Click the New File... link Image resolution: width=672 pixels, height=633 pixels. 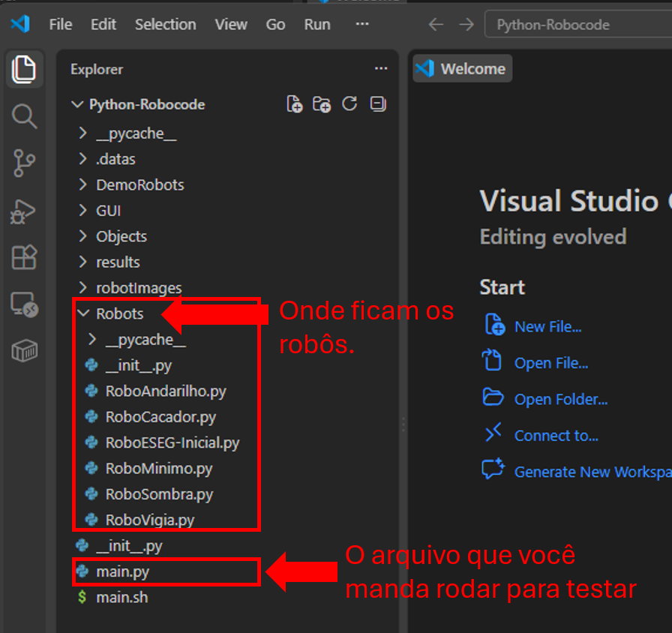pyautogui.click(x=547, y=327)
